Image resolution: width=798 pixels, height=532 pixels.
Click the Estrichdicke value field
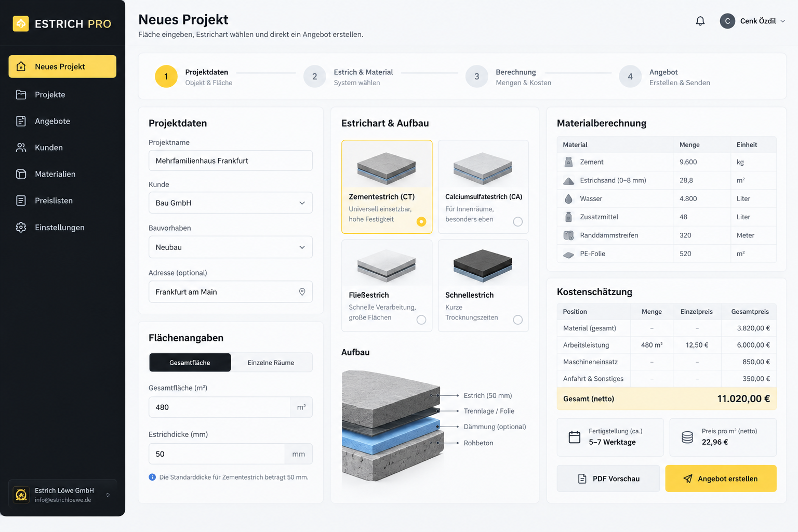[217, 454]
